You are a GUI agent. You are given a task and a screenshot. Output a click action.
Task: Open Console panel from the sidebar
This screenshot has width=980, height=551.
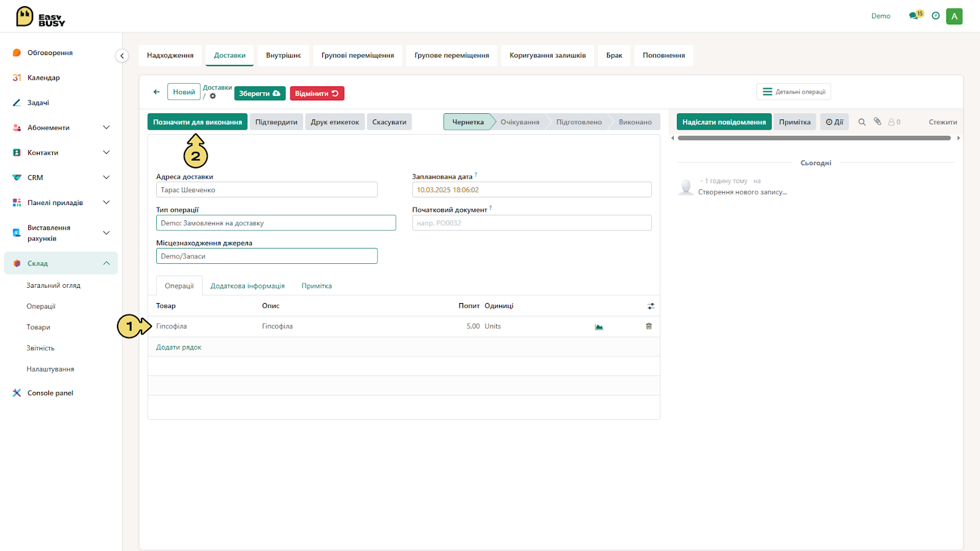[50, 393]
